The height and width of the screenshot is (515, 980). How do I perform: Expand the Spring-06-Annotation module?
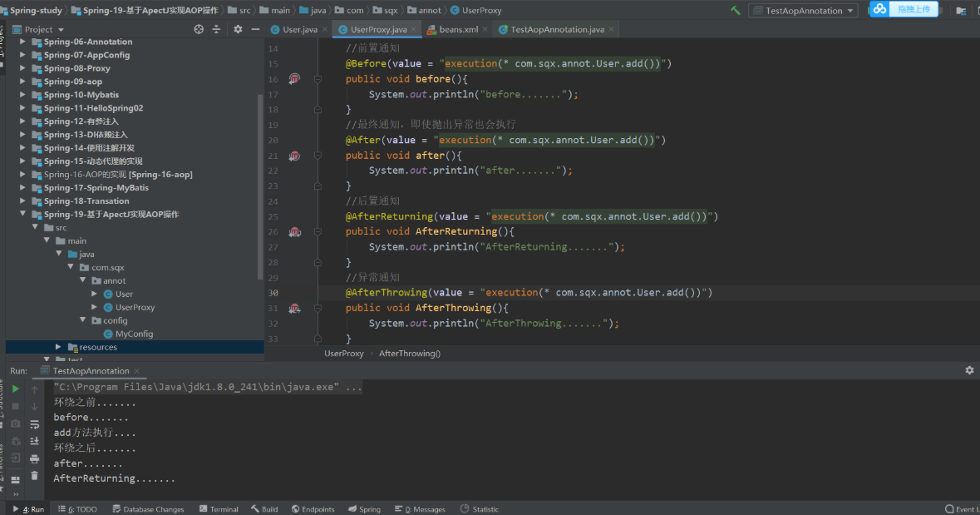[x=22, y=42]
